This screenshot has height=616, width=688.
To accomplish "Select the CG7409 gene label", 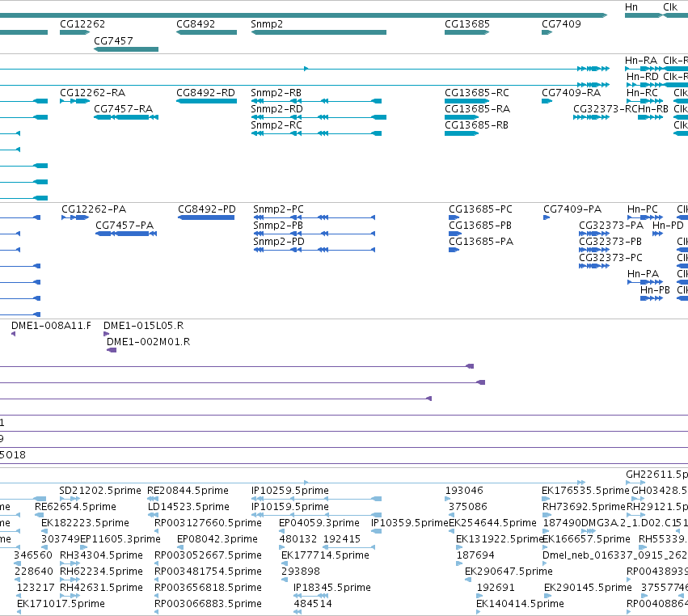I will pyautogui.click(x=561, y=24).
